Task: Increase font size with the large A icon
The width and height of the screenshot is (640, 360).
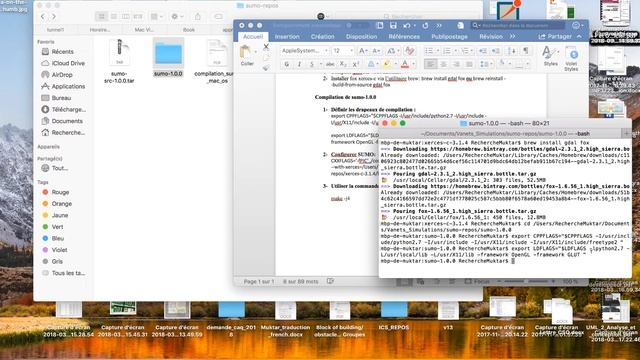Action: [x=362, y=51]
